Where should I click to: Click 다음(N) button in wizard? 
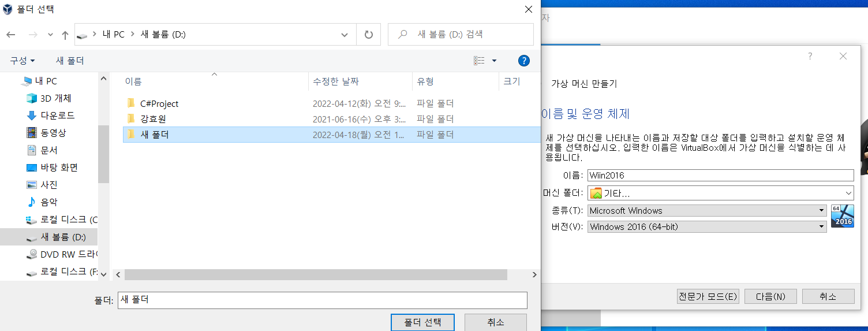point(770,296)
